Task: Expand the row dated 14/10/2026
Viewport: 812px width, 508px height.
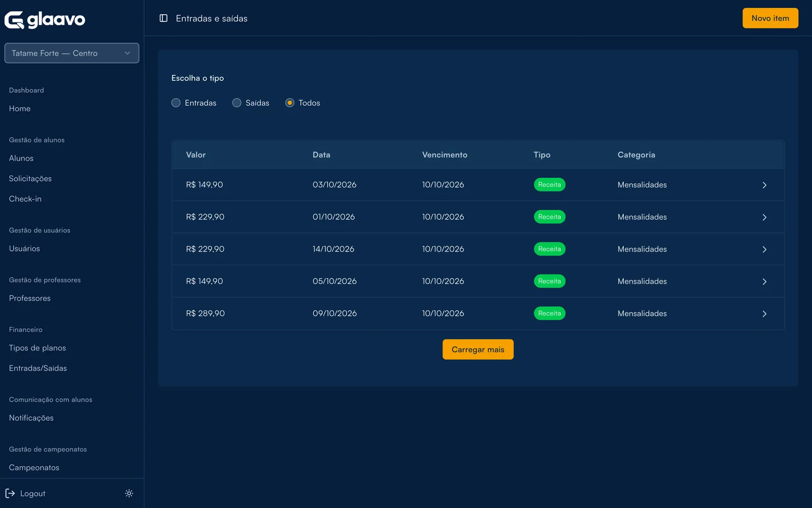Action: pos(764,249)
